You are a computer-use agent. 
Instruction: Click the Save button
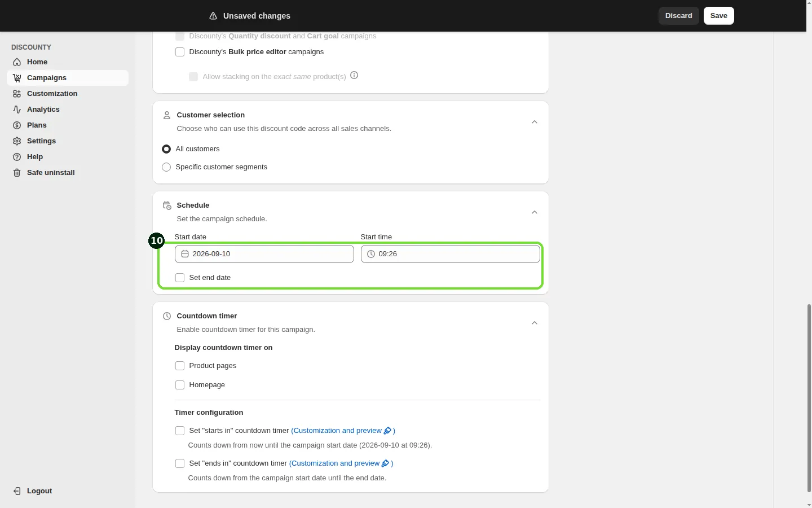click(x=719, y=16)
